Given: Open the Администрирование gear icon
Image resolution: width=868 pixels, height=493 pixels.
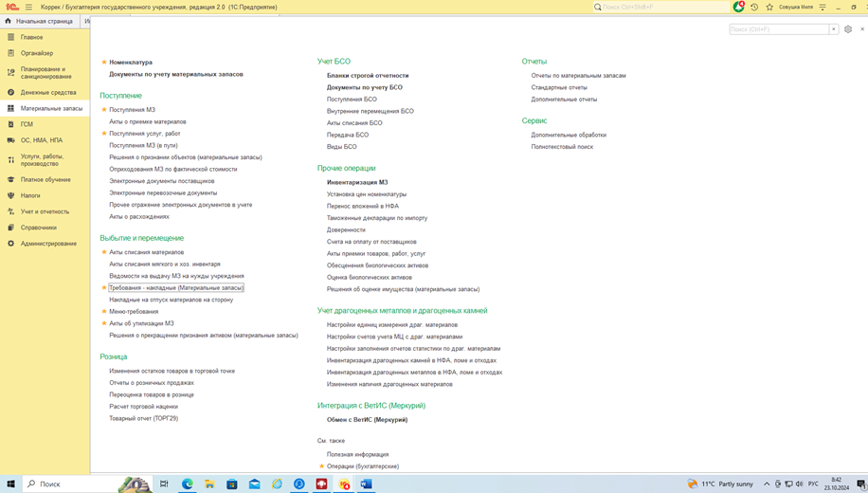Looking at the screenshot, I should [10, 244].
